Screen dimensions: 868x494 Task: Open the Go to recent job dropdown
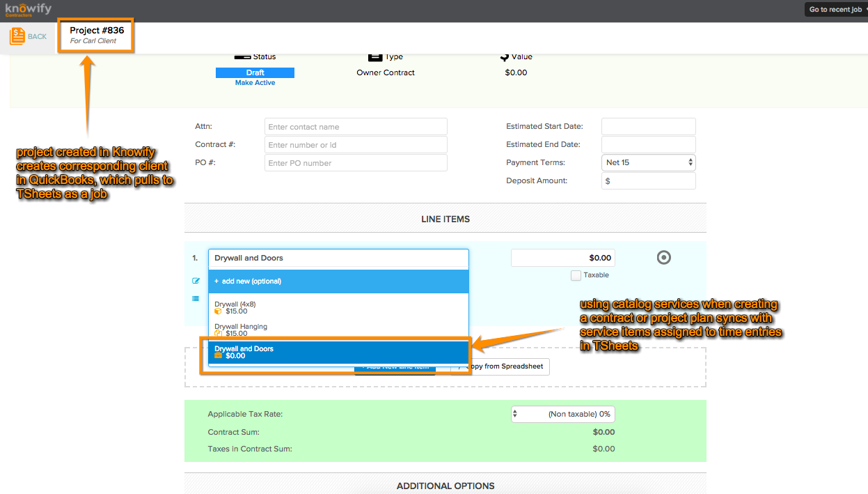[x=837, y=10]
